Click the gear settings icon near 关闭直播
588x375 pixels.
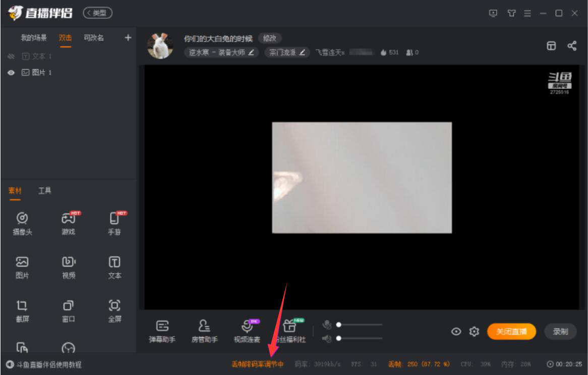click(474, 332)
